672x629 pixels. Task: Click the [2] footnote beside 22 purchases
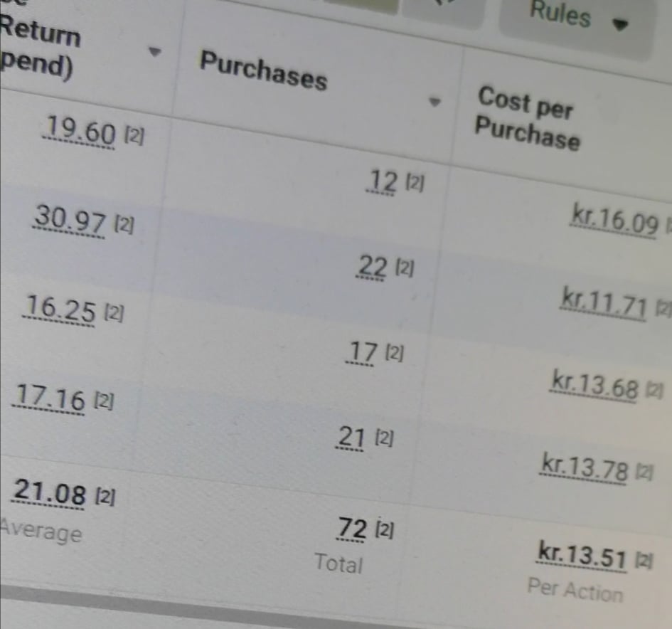coord(404,268)
